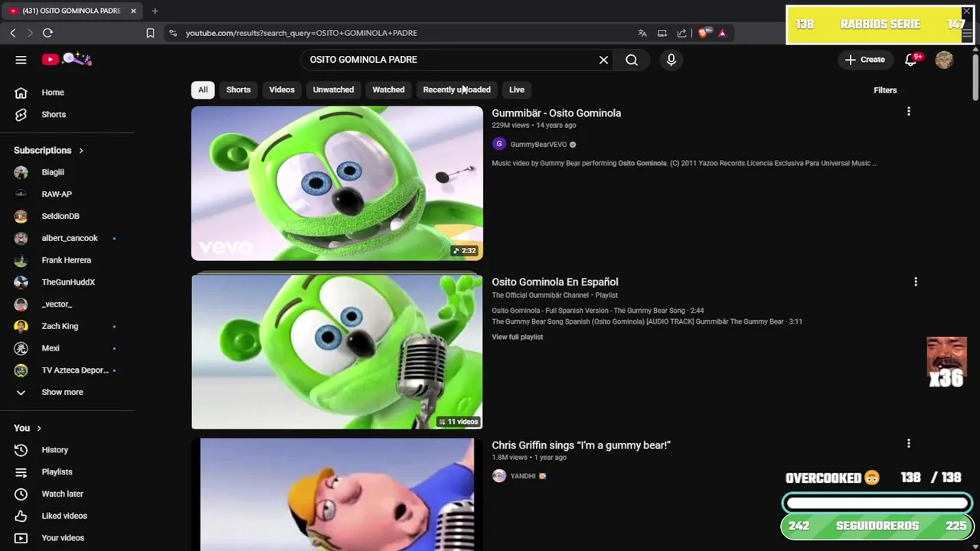Open the Gummibär - Osito Gominola title

[557, 113]
